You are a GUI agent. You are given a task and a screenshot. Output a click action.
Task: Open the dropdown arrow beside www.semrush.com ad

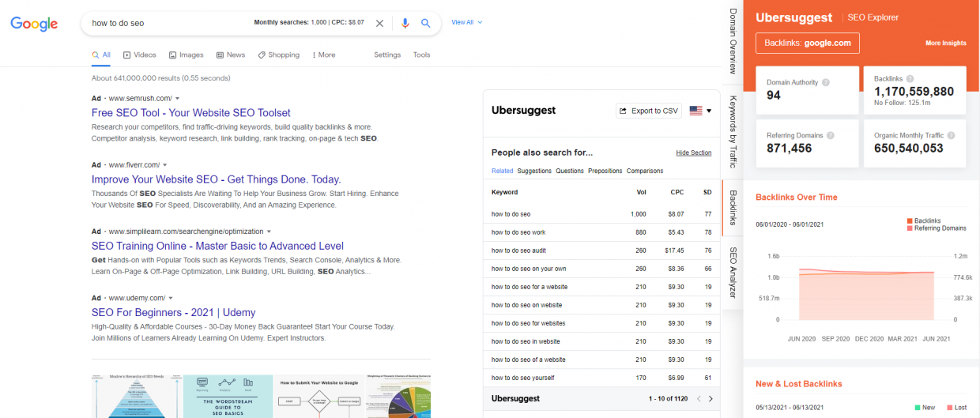click(178, 99)
